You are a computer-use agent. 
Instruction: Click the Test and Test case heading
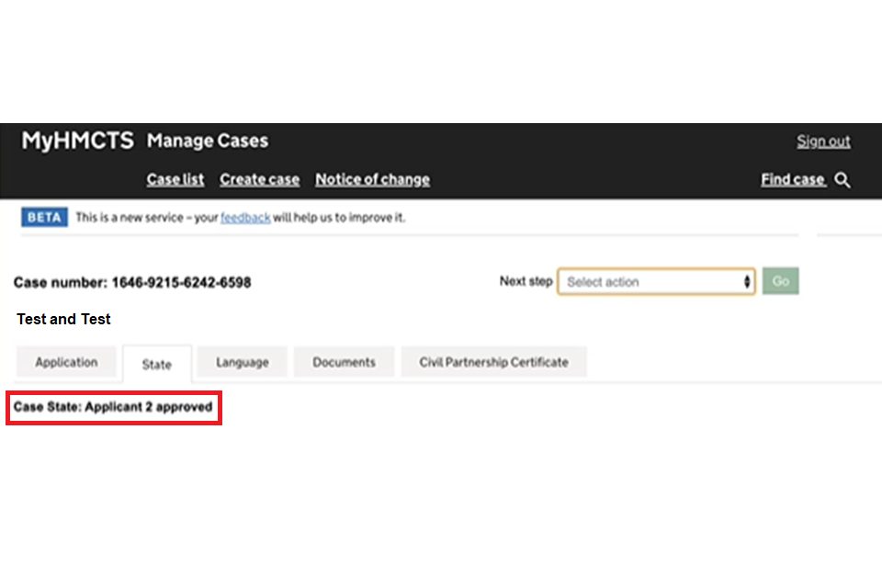63,319
